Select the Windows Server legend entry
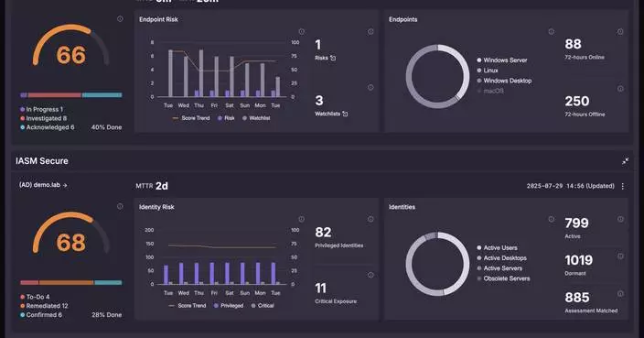The width and height of the screenshot is (644, 338). pyautogui.click(x=502, y=60)
